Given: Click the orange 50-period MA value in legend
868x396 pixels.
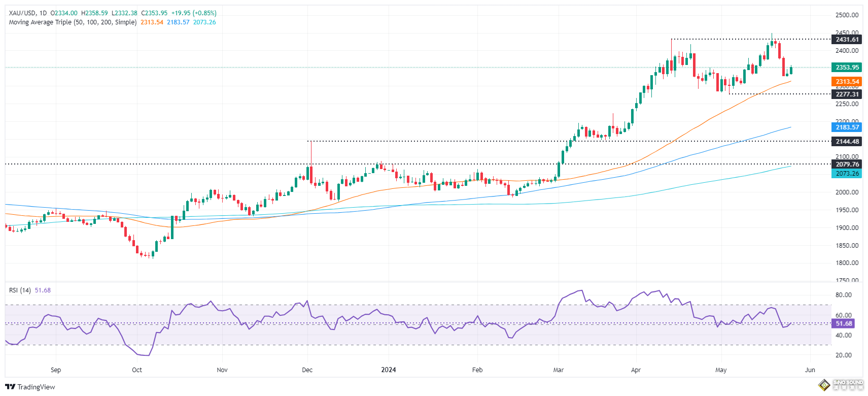Looking at the screenshot, I should (152, 22).
